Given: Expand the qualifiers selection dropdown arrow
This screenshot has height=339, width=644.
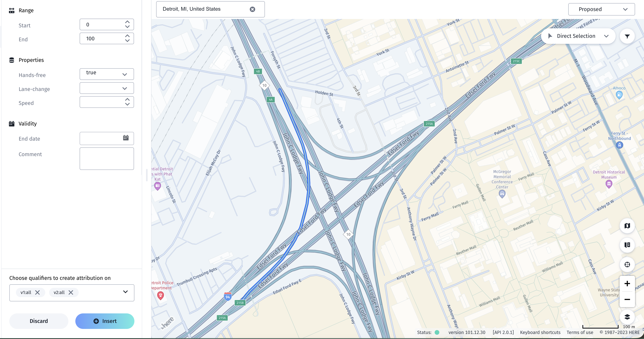Looking at the screenshot, I should pos(125,292).
